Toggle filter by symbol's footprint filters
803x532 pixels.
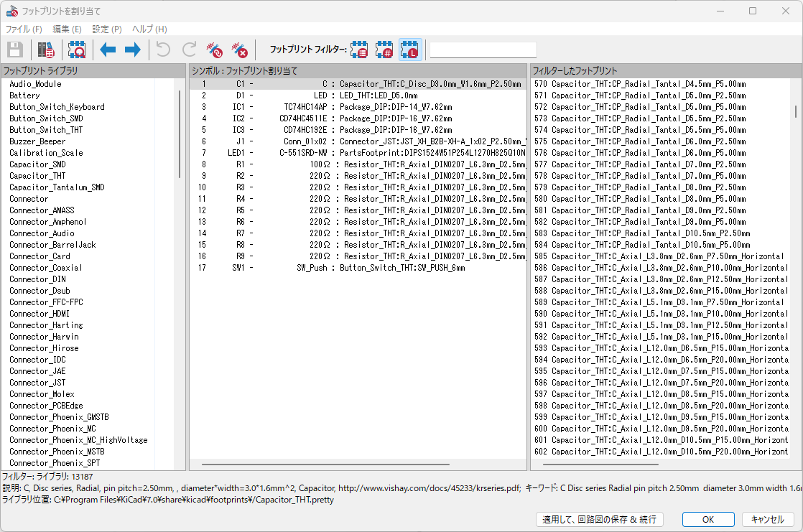click(x=359, y=50)
